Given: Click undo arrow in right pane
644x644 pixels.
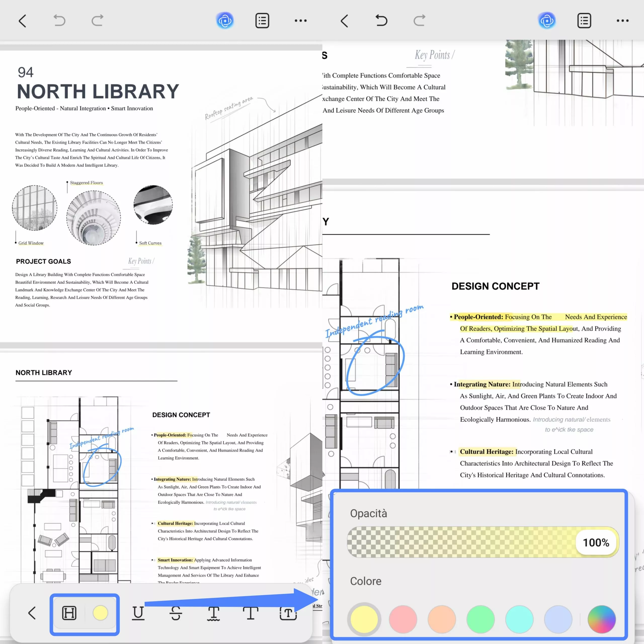Looking at the screenshot, I should (x=381, y=21).
